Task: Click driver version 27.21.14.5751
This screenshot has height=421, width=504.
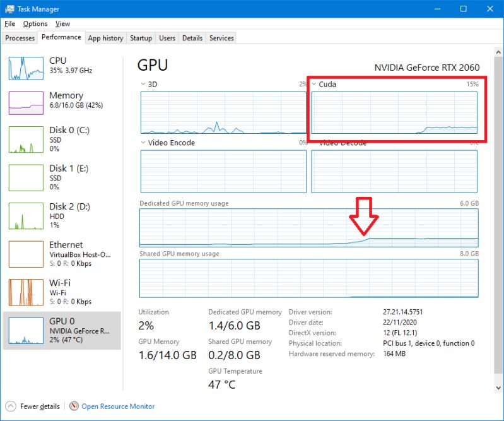Action: (x=402, y=312)
